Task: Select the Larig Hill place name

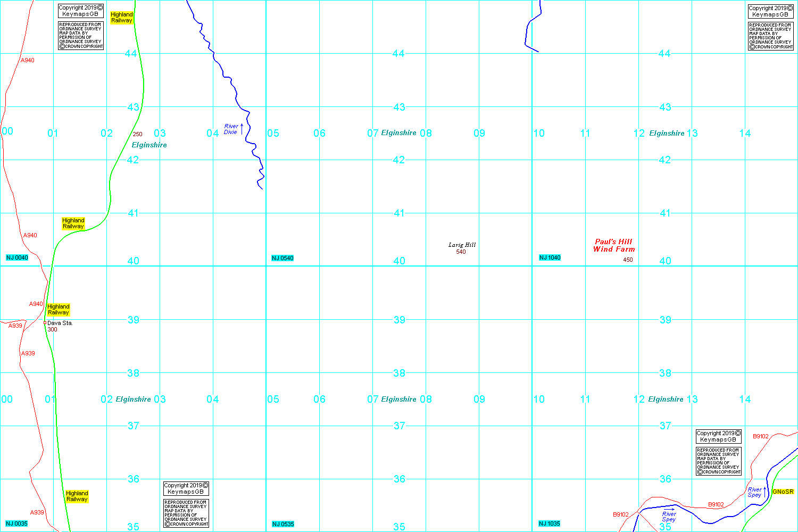Action: (x=462, y=245)
